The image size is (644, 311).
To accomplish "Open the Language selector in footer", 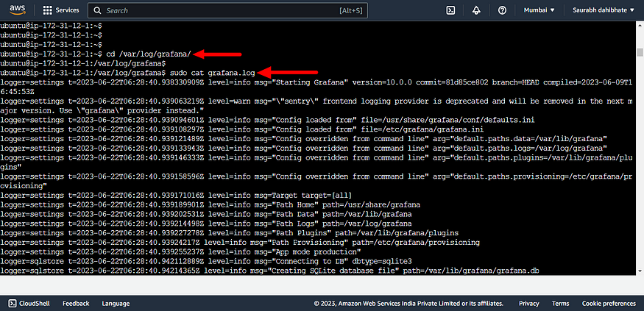I will tap(116, 304).
